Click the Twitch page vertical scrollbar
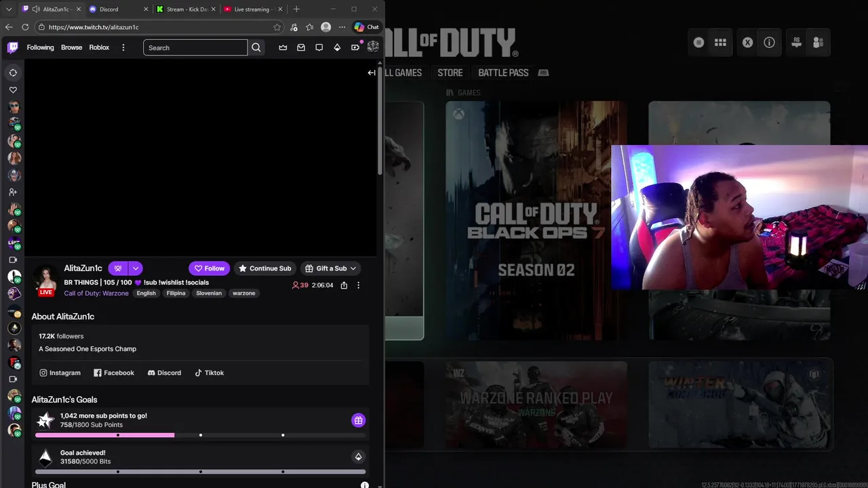Image resolution: width=868 pixels, height=488 pixels. pyautogui.click(x=380, y=122)
